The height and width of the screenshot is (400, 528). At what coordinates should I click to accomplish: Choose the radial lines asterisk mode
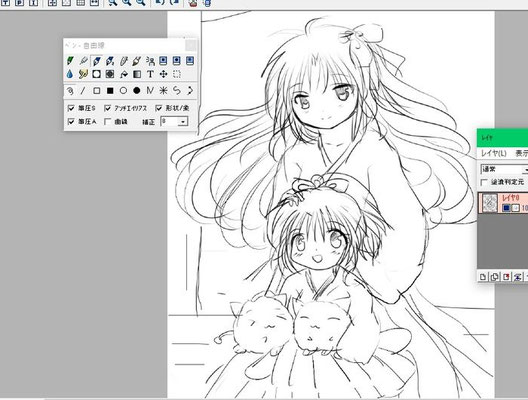point(164,91)
